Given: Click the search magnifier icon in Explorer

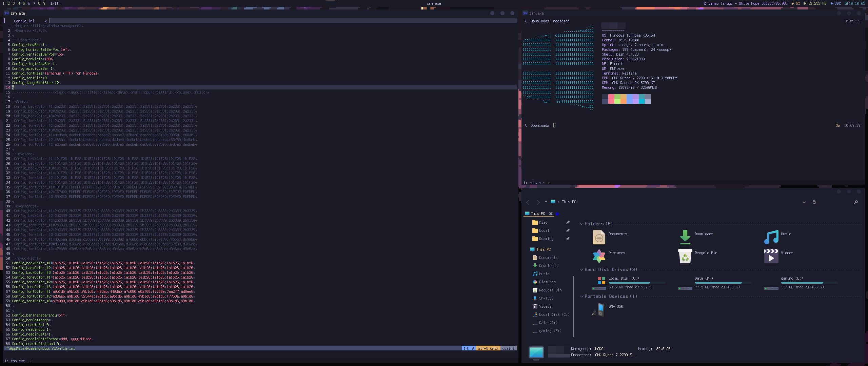Looking at the screenshot, I should [855, 202].
